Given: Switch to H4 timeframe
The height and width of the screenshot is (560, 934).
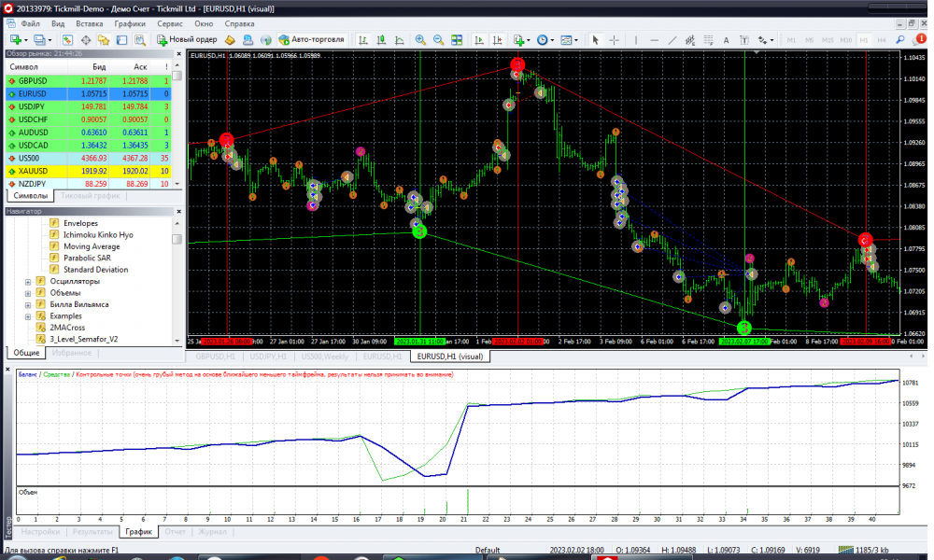Looking at the screenshot, I should pyautogui.click(x=883, y=40).
